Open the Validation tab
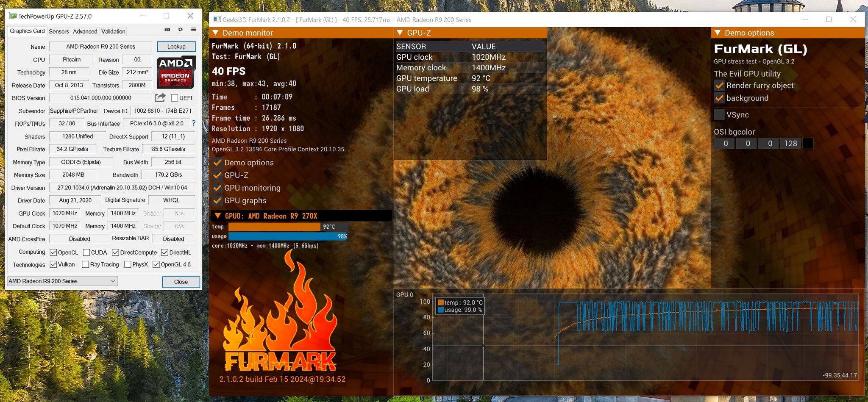 [113, 31]
